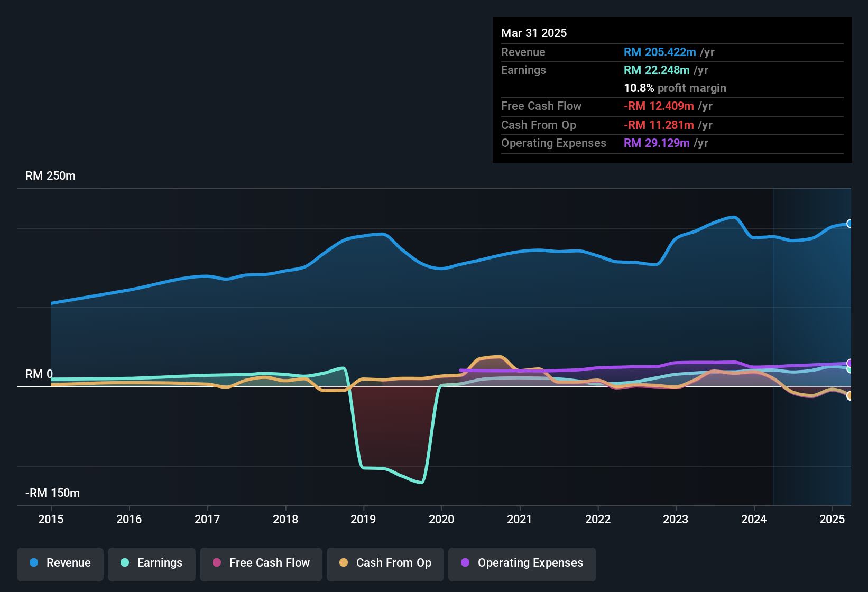
Task: Select the 2020 x-axis label
Action: (x=441, y=519)
